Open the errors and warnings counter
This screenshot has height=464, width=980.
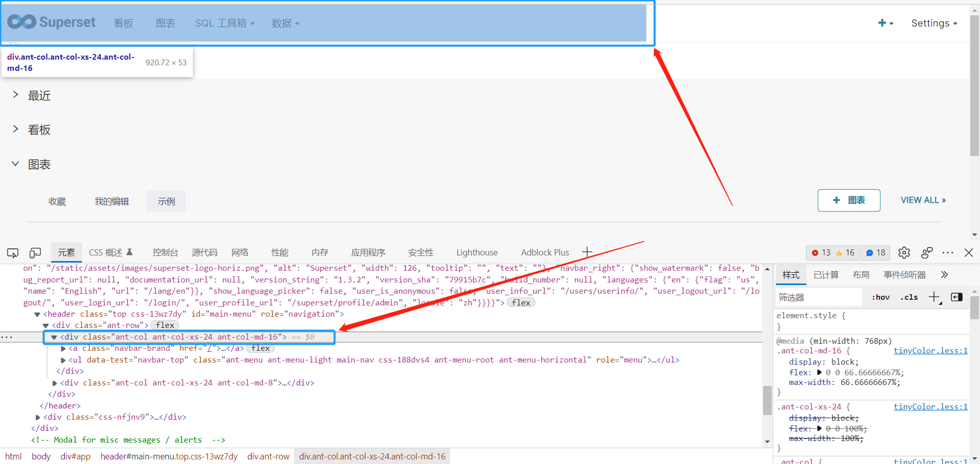tap(832, 252)
